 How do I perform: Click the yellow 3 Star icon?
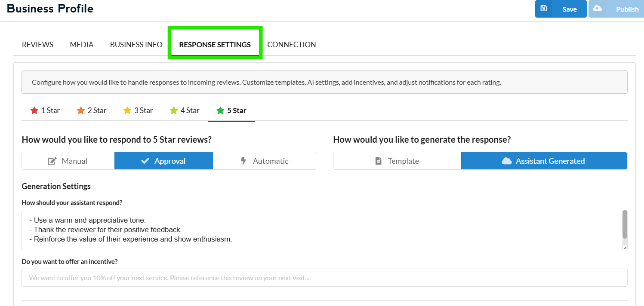pos(127,110)
